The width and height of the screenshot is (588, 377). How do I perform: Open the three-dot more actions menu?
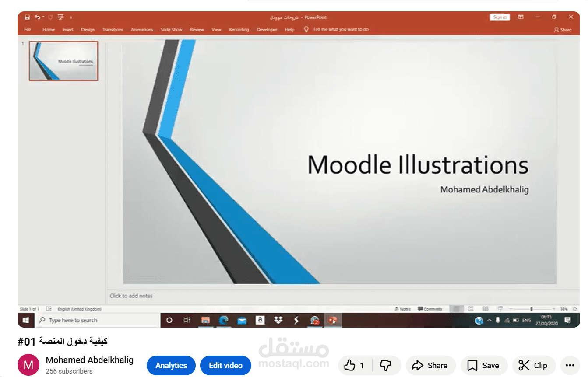point(570,365)
